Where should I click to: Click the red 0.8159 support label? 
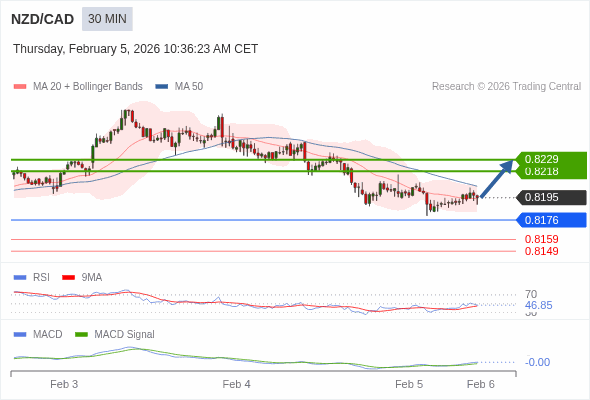tap(542, 239)
